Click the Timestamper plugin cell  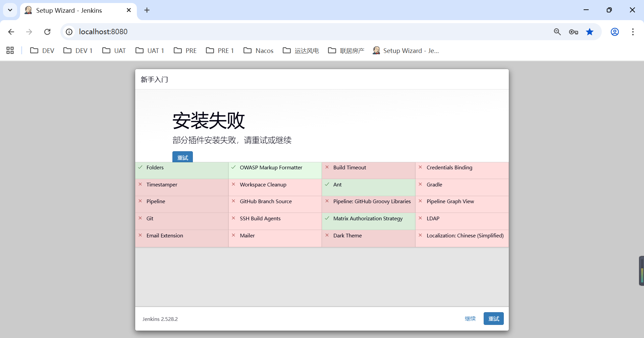(182, 187)
